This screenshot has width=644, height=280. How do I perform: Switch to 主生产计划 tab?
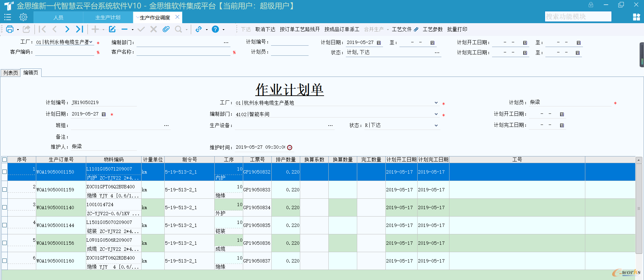pos(108,17)
